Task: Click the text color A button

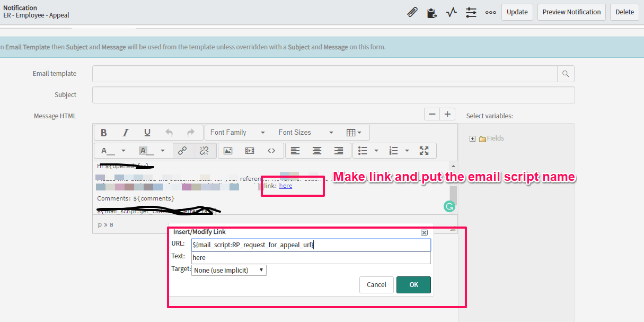Action: 108,151
